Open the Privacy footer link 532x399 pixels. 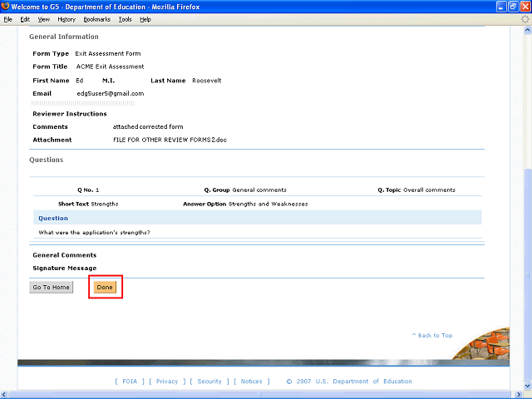167,382
